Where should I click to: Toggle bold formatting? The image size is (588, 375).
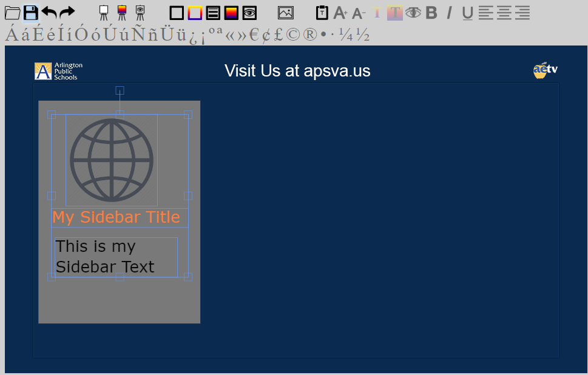430,12
